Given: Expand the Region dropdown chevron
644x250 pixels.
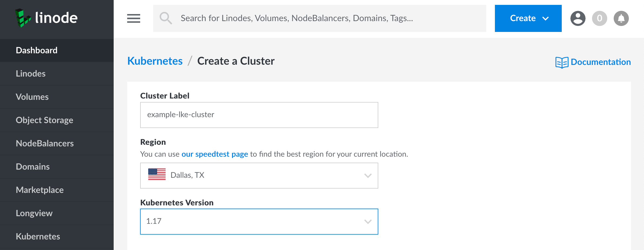Looking at the screenshot, I should coord(368,176).
